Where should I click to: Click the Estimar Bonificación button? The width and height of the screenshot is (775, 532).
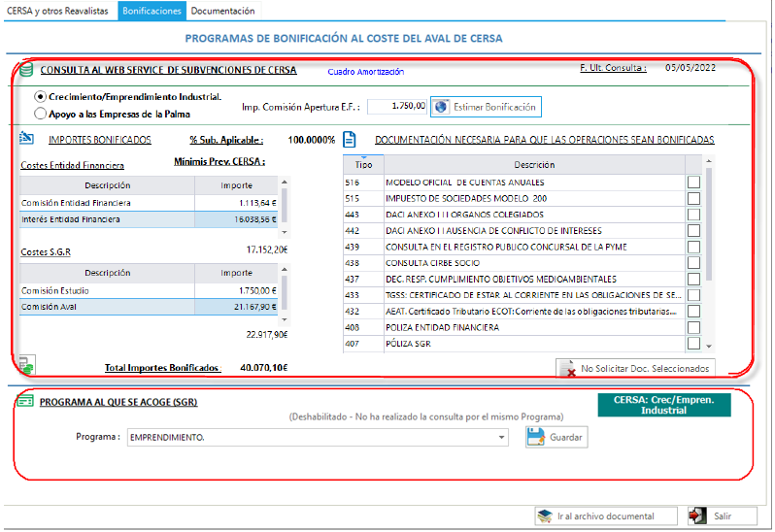tap(486, 107)
